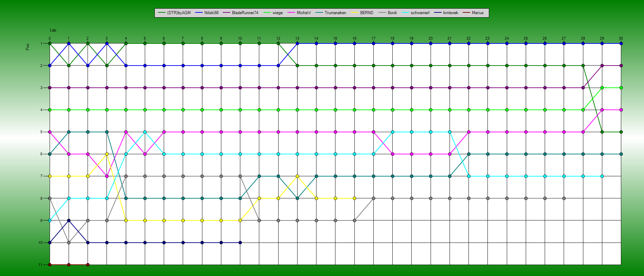Click wiege's lime marker at lap 29, position 3
Screen dimensions: 644x276
tap(602, 88)
